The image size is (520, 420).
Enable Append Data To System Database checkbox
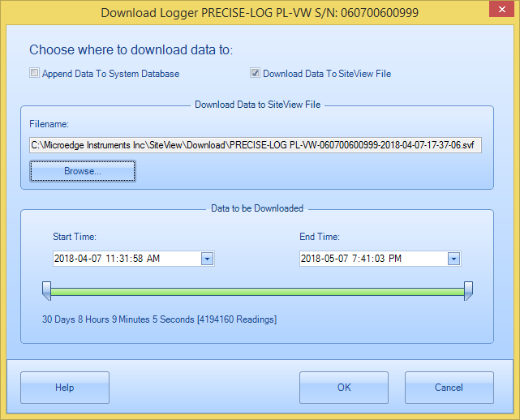tap(34, 74)
